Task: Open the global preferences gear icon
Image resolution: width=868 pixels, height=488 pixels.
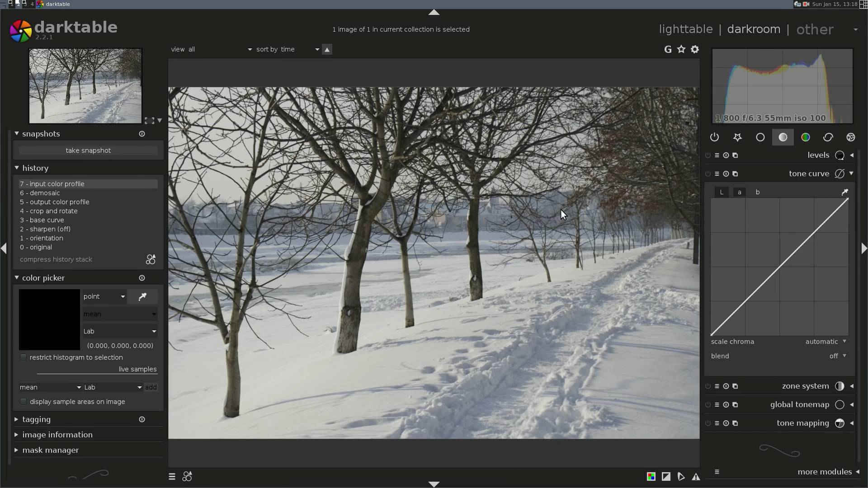Action: point(695,49)
